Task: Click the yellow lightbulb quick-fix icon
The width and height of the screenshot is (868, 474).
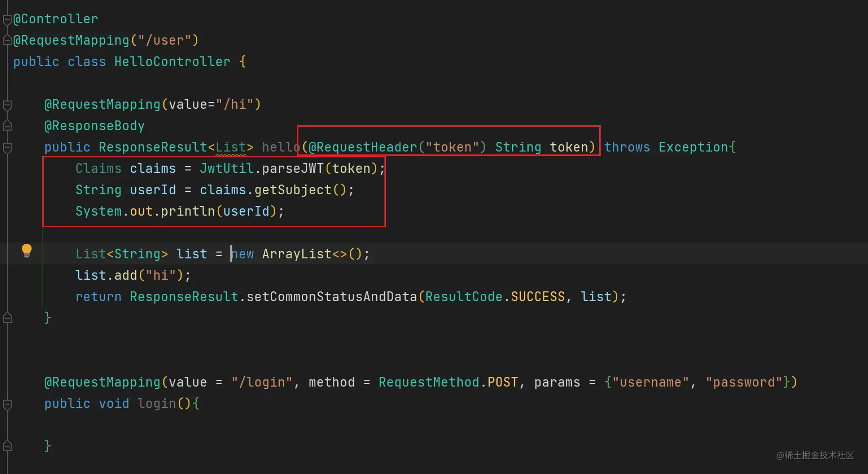Action: 27,251
